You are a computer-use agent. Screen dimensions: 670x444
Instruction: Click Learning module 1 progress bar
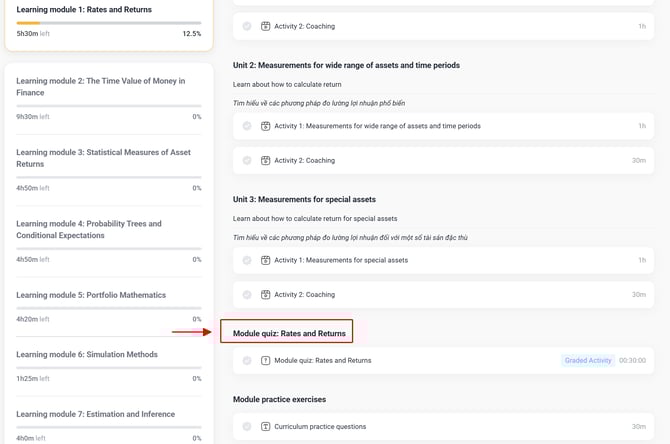coord(108,22)
